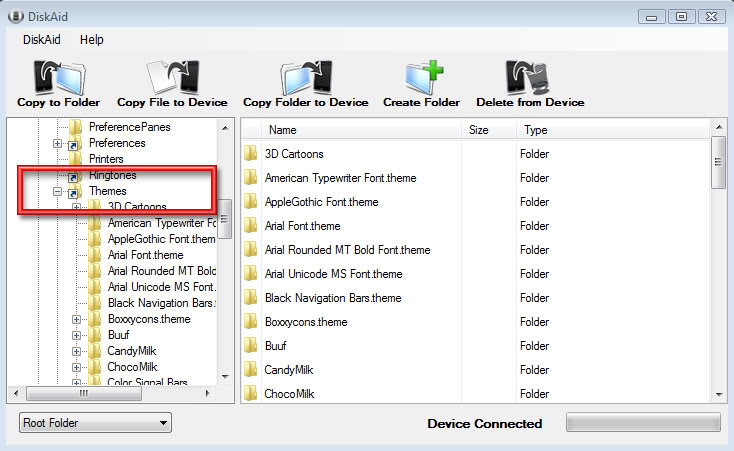Click the file list vertical scrollbar thumb
Screen dimensions: 734x451
click(719, 162)
